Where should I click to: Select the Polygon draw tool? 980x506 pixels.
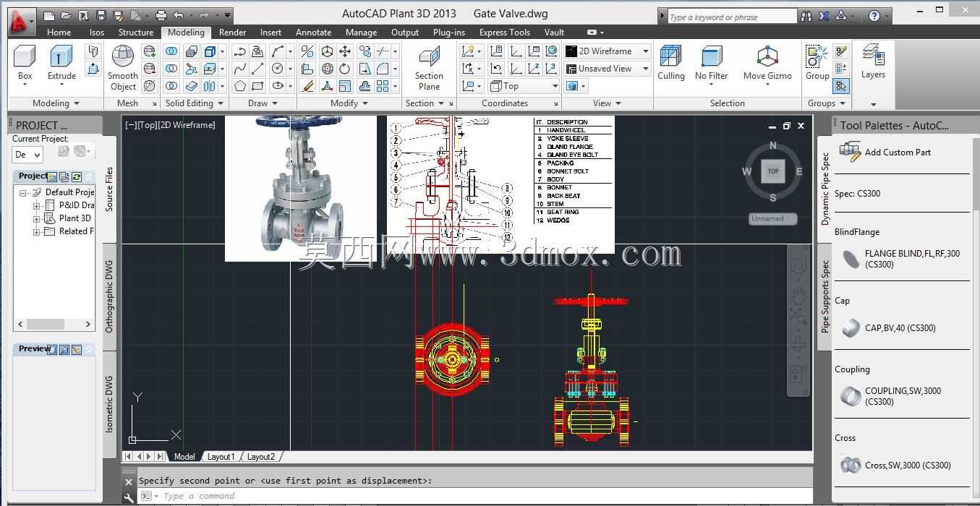pyautogui.click(x=240, y=86)
